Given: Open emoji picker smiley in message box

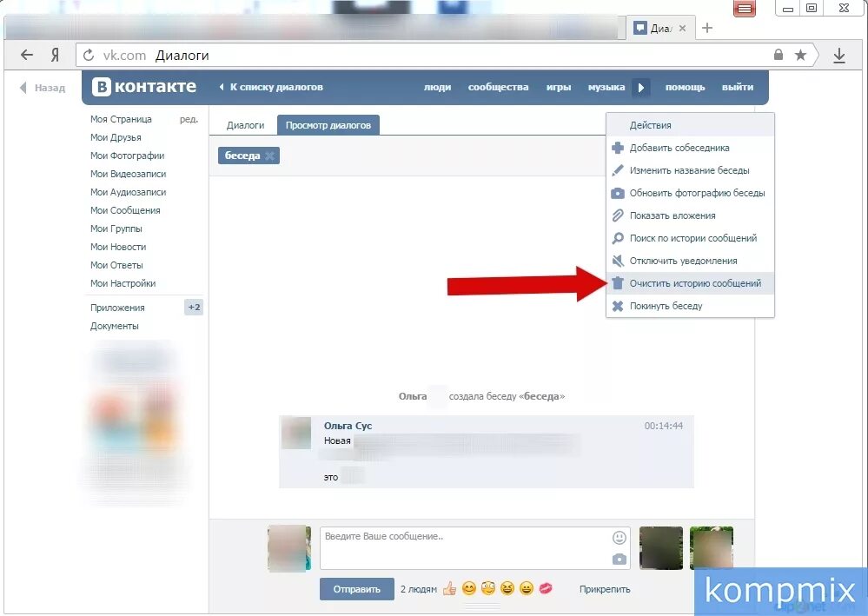Looking at the screenshot, I should 620,538.
